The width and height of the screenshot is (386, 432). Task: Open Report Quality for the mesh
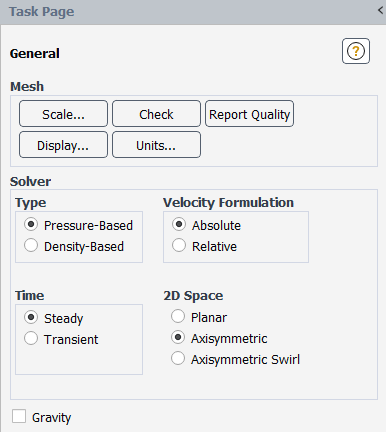[249, 114]
